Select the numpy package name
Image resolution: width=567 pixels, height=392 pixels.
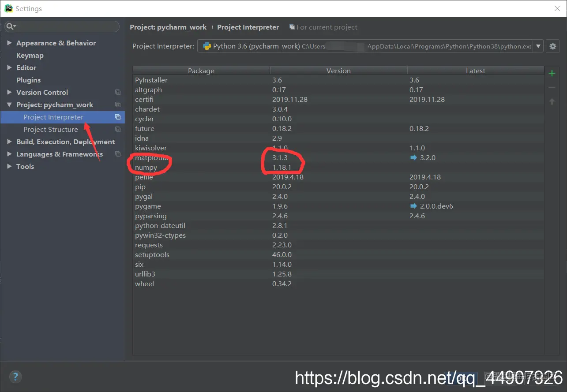tap(146, 167)
